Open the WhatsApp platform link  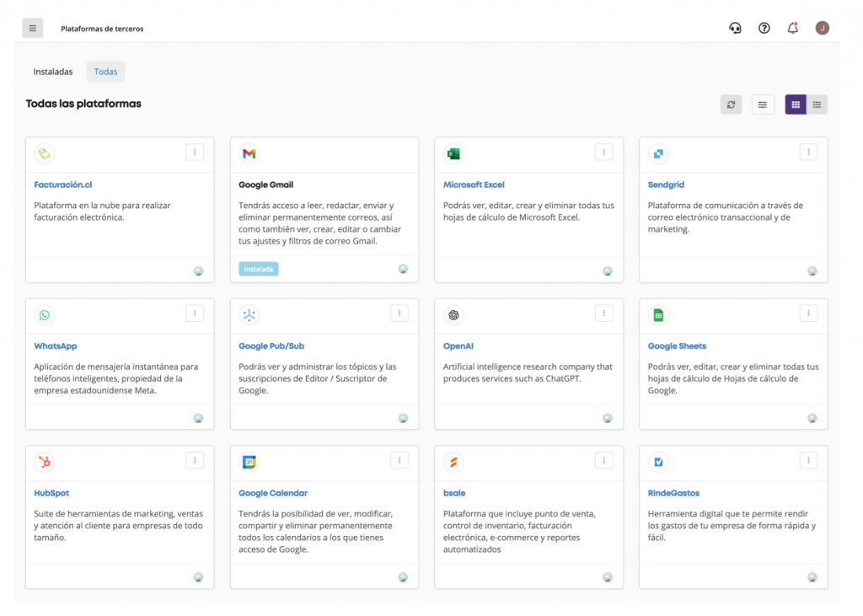pos(56,346)
